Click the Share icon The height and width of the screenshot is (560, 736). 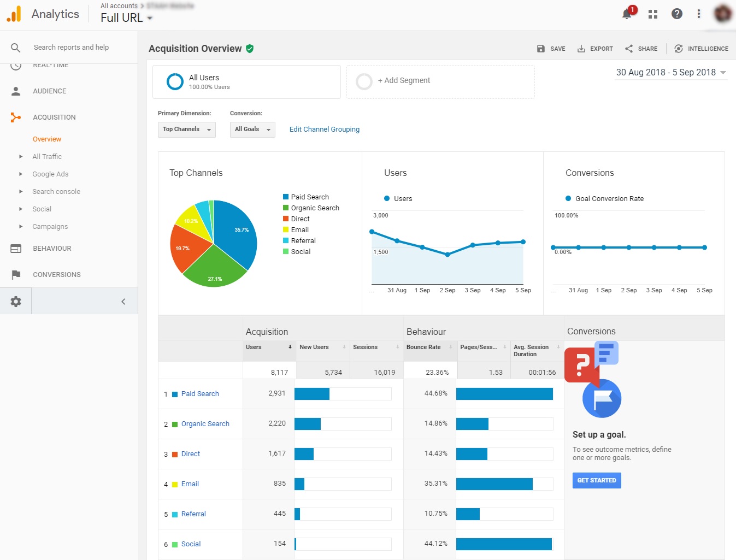(629, 49)
